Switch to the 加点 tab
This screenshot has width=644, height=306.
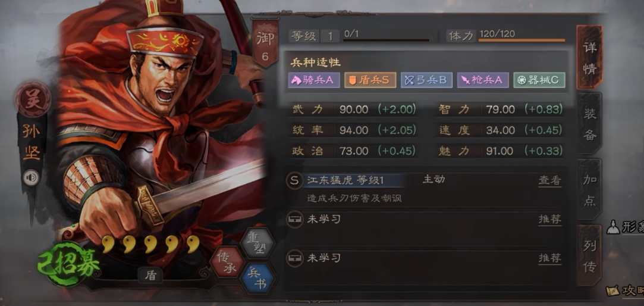pos(590,189)
